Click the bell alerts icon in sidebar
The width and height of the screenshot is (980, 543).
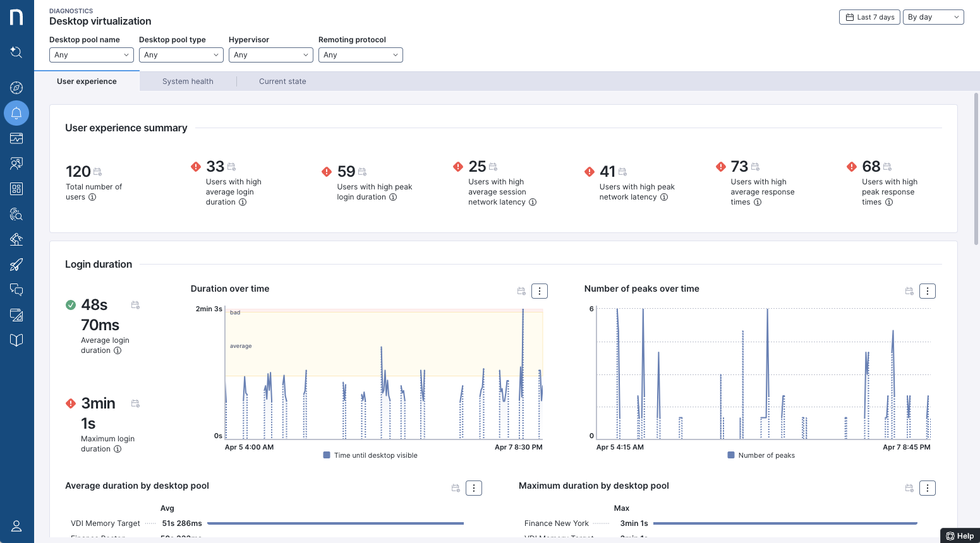click(x=16, y=113)
